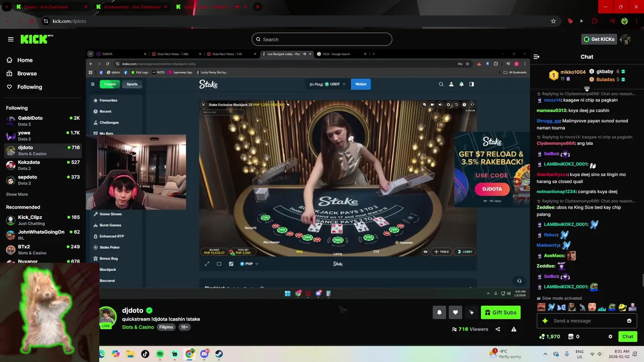The height and width of the screenshot is (362, 644).
Task: Open JohnWhatsGoingOn recommended channel
Action: (43, 235)
